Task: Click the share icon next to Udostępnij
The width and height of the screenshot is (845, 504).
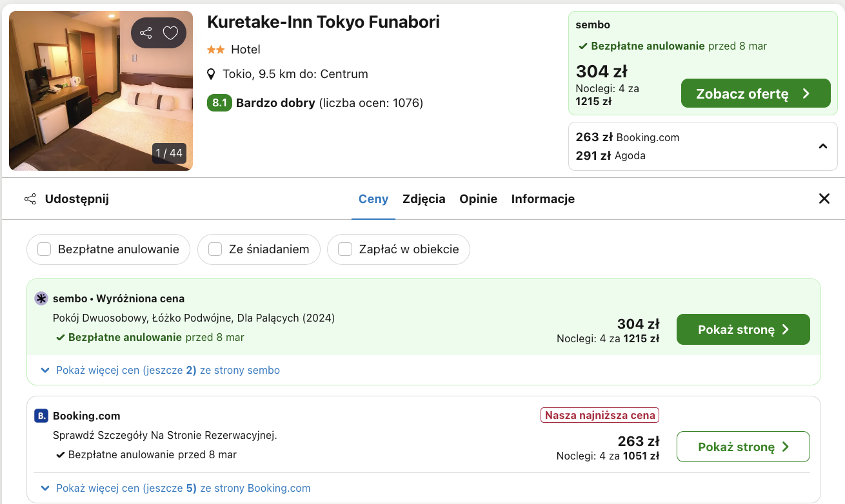Action: click(x=30, y=199)
